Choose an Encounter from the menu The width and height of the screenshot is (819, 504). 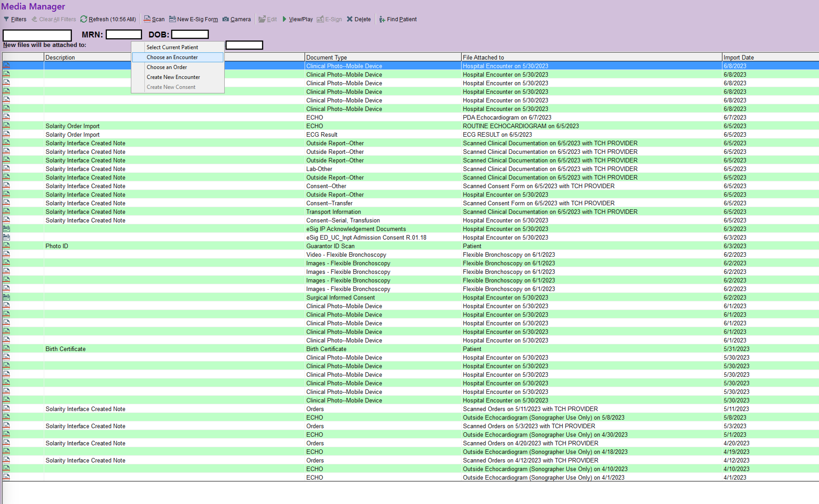(178, 57)
